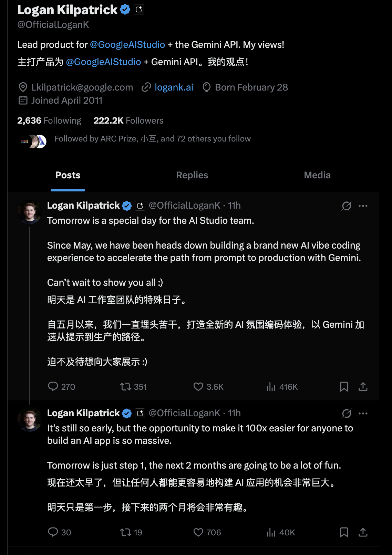
Task: Like the post with 3.6K likes
Action: coord(198,387)
